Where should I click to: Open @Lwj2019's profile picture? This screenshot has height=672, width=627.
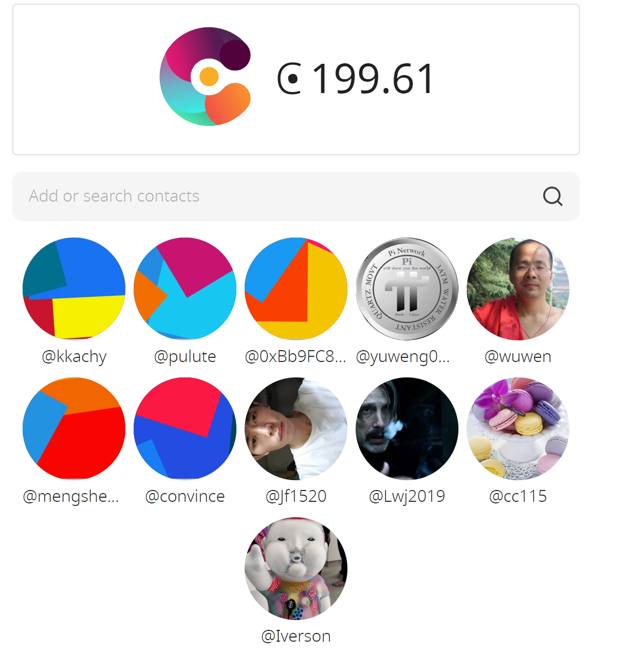[x=407, y=429]
